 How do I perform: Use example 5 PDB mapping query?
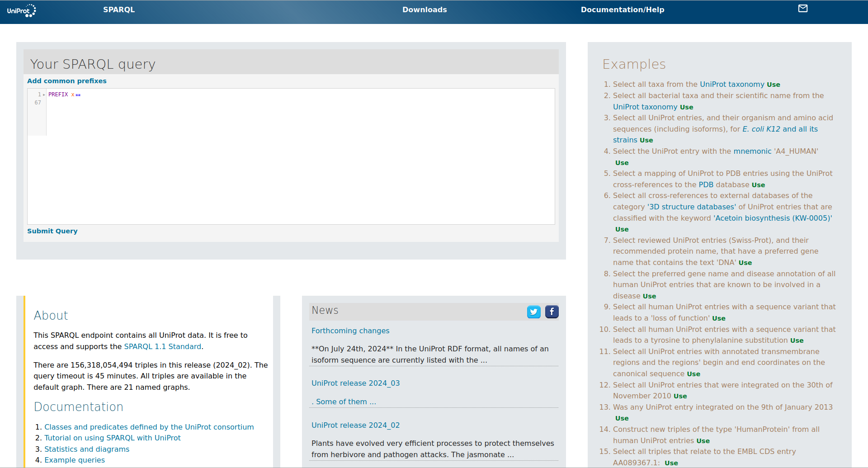(759, 185)
